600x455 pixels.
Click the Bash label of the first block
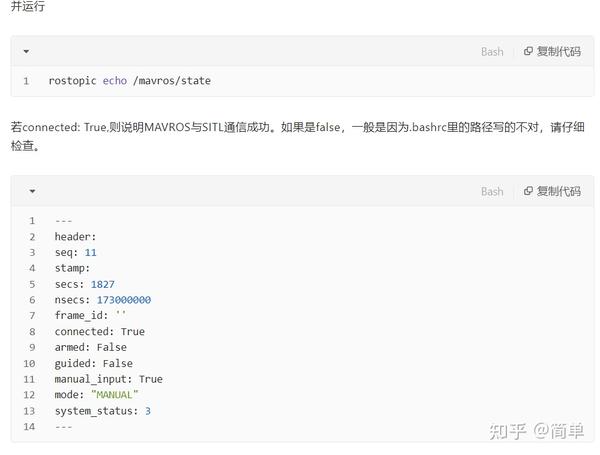pos(492,51)
